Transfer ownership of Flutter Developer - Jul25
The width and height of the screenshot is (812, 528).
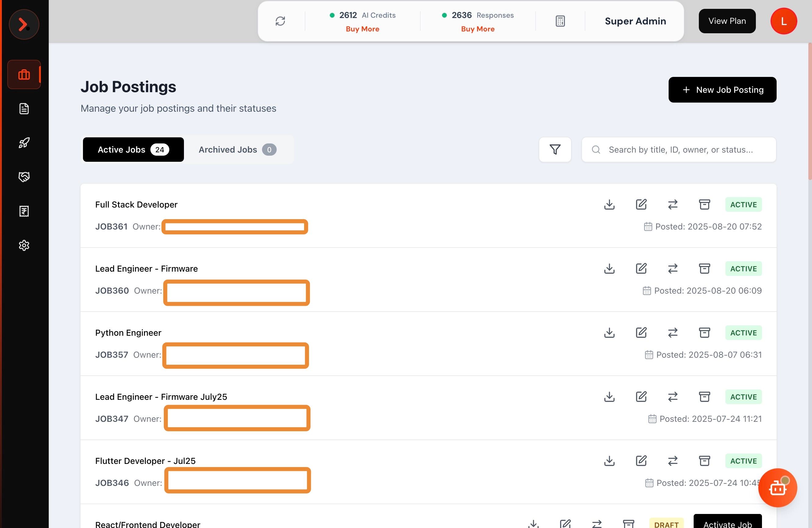[673, 461]
